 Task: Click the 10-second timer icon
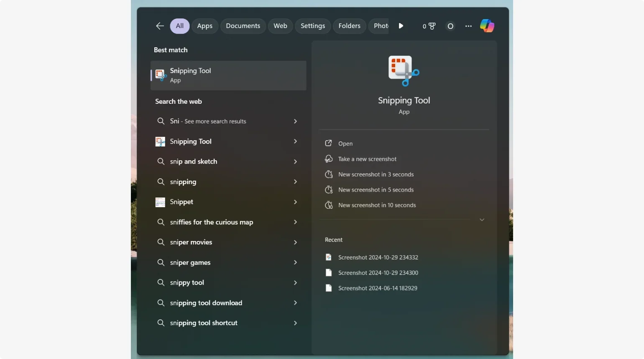[x=329, y=205]
